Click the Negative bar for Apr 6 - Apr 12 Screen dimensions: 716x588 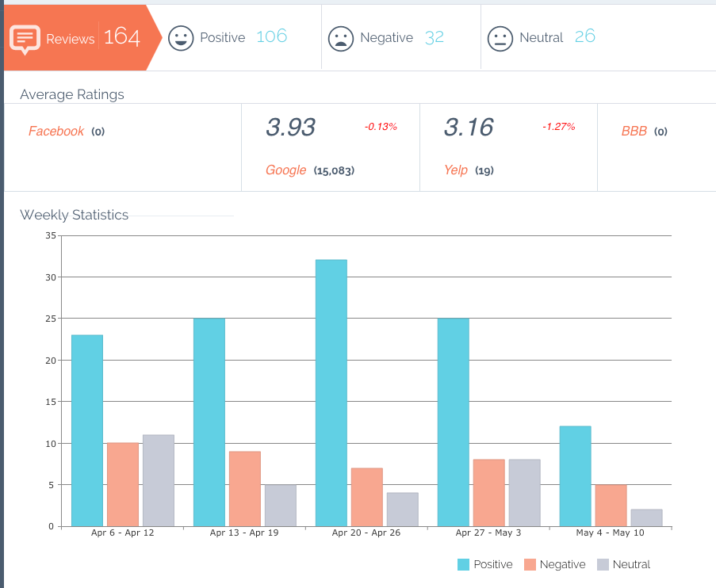coord(123,484)
